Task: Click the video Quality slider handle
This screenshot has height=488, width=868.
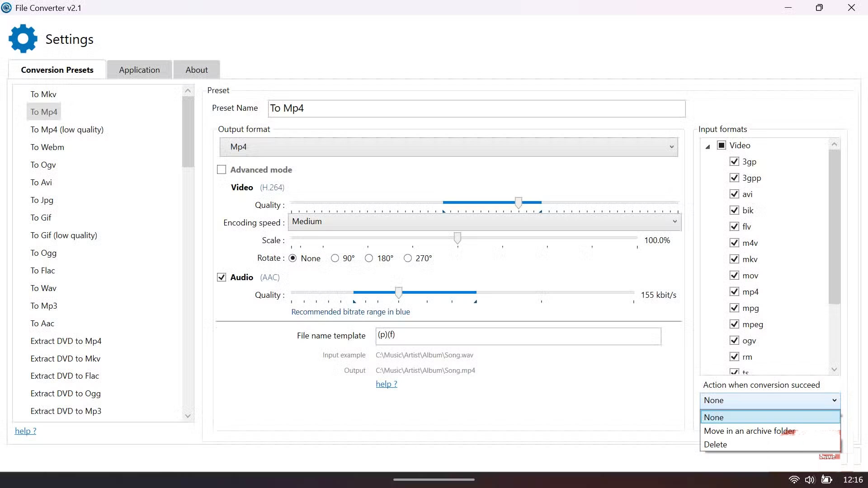Action: tap(519, 202)
